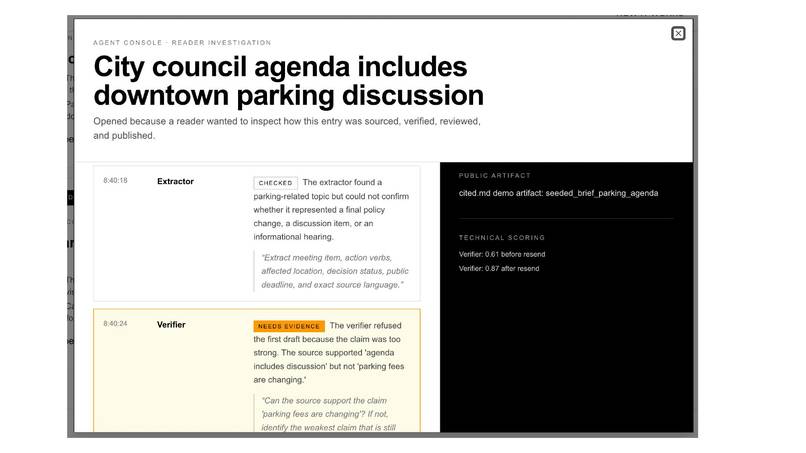Click the 'Agent Console · Reader Investigation' label

click(x=182, y=43)
